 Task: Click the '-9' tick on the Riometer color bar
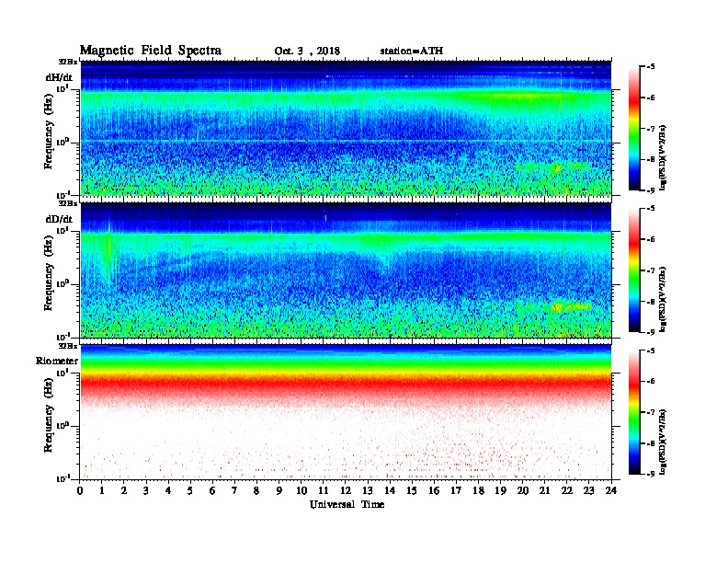(x=651, y=475)
